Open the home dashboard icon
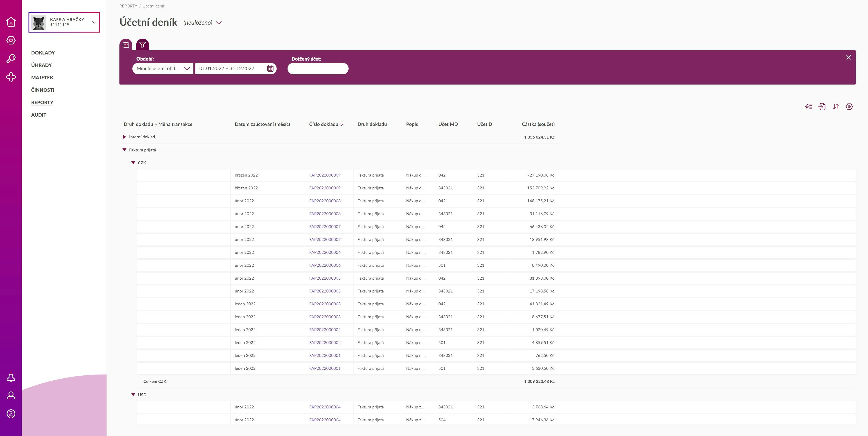This screenshot has width=868, height=436. coord(11,22)
